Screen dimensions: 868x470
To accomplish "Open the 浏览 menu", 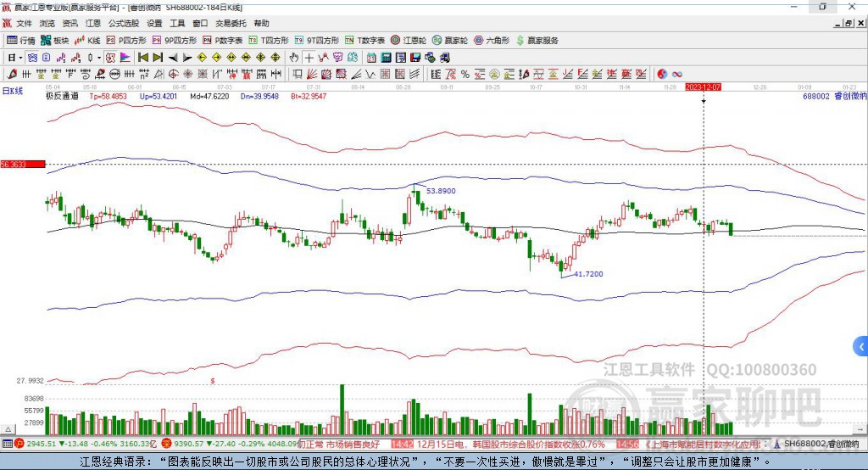I will tap(47, 23).
